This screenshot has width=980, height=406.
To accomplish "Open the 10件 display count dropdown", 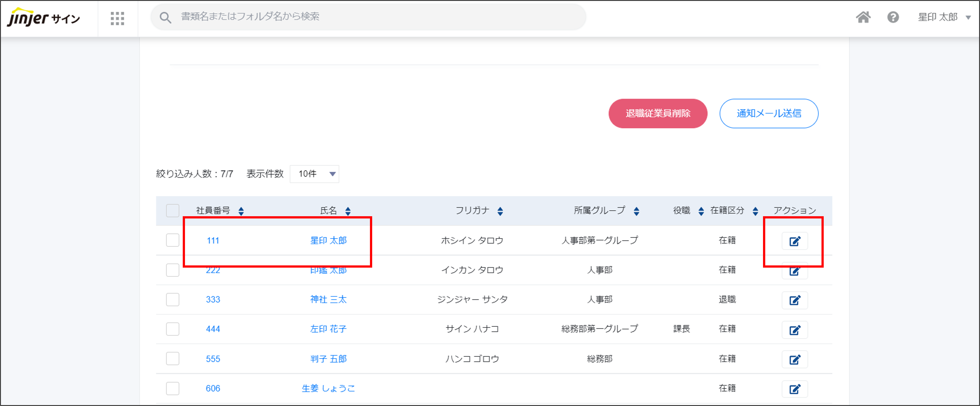I will 314,174.
